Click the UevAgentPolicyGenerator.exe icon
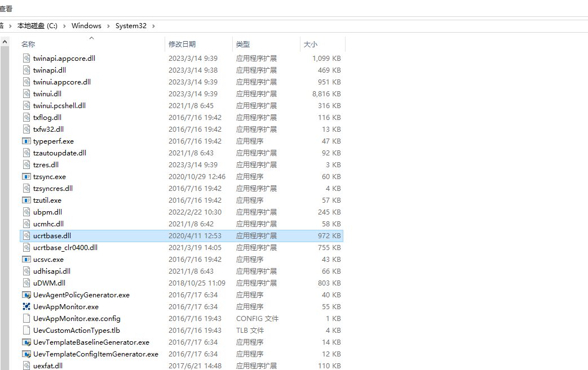Image resolution: width=588 pixels, height=370 pixels. pyautogui.click(x=26, y=295)
